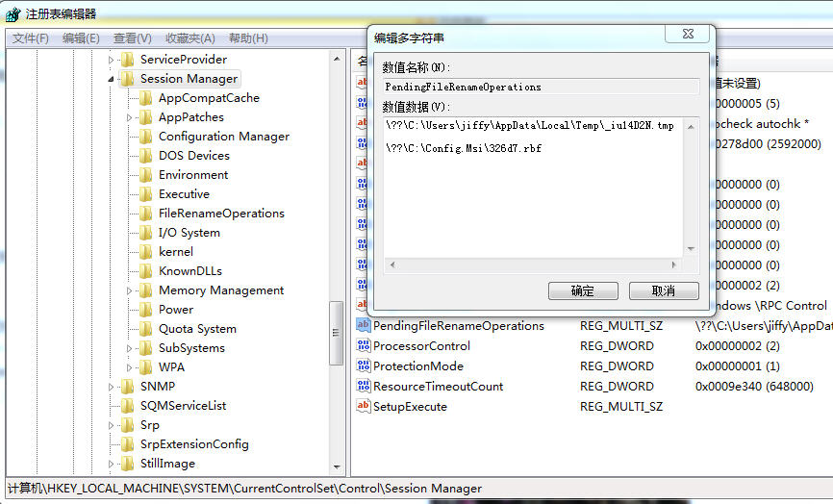This screenshot has width=833, height=504.
Task: Open the 帮助(H) menu
Action: (x=248, y=38)
